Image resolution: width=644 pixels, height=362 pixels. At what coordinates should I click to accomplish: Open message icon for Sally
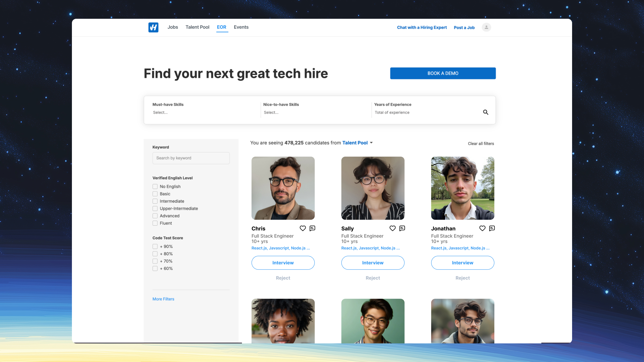(x=402, y=228)
